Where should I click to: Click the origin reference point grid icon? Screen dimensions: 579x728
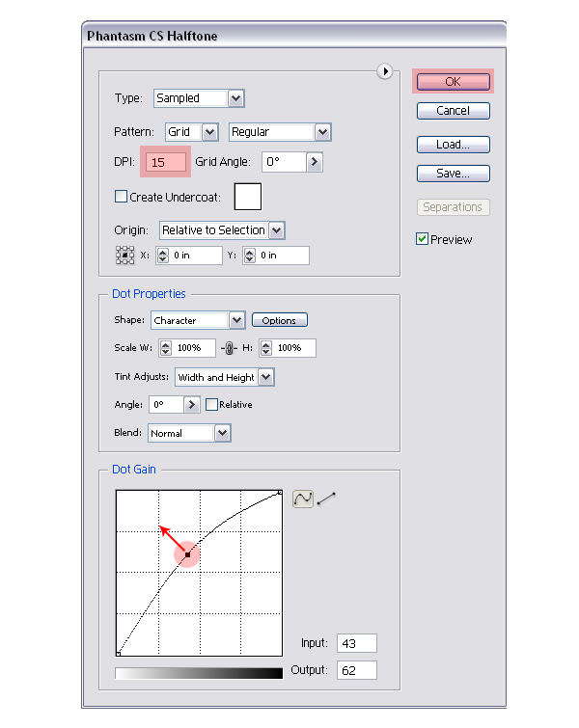click(x=124, y=256)
